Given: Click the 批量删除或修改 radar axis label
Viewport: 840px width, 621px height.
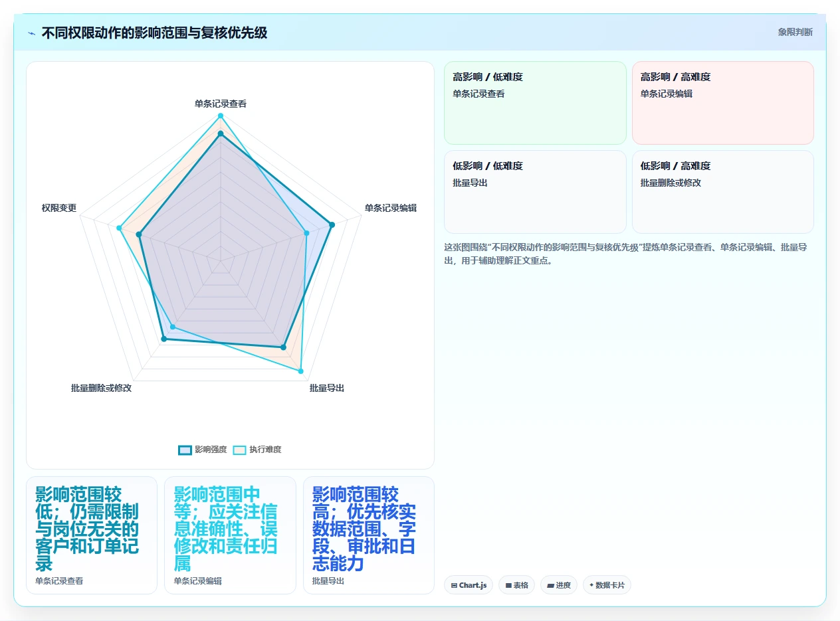Looking at the screenshot, I should pos(101,388).
